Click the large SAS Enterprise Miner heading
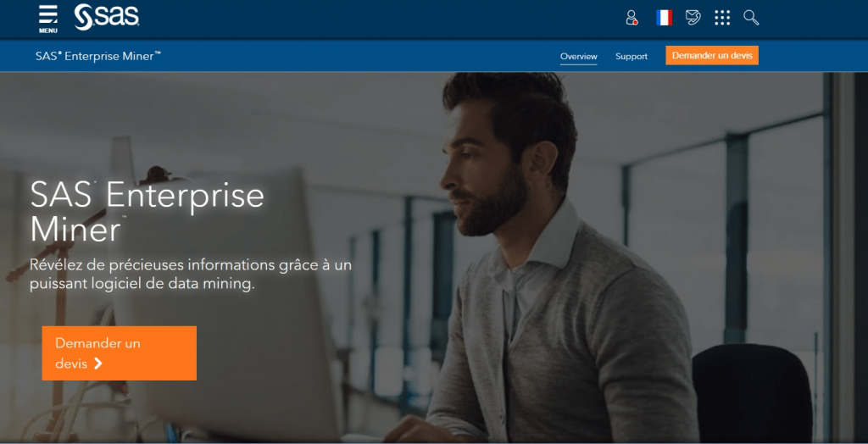This screenshot has height=444, width=868. point(147,212)
